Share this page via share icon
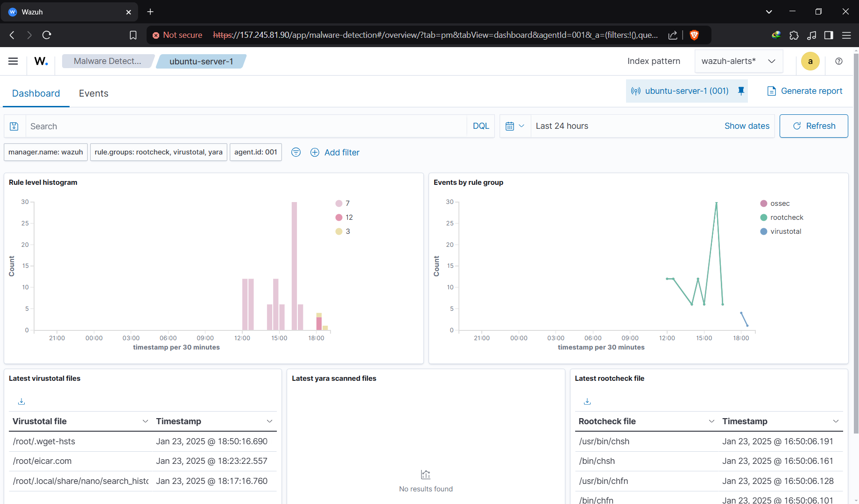The height and width of the screenshot is (504, 859). (x=673, y=35)
